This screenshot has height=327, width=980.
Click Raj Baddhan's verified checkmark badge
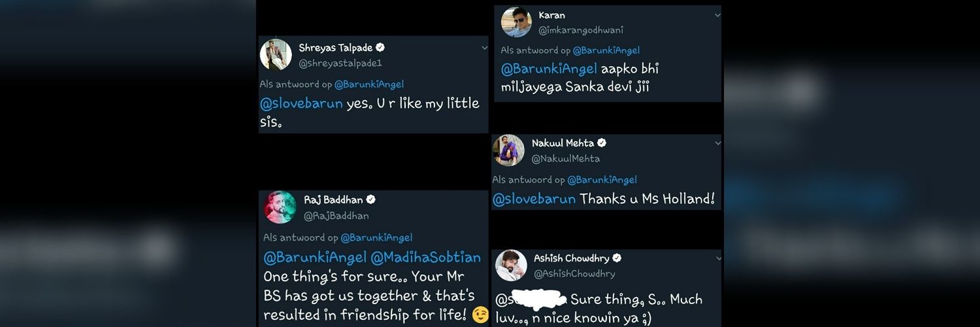[x=370, y=199]
